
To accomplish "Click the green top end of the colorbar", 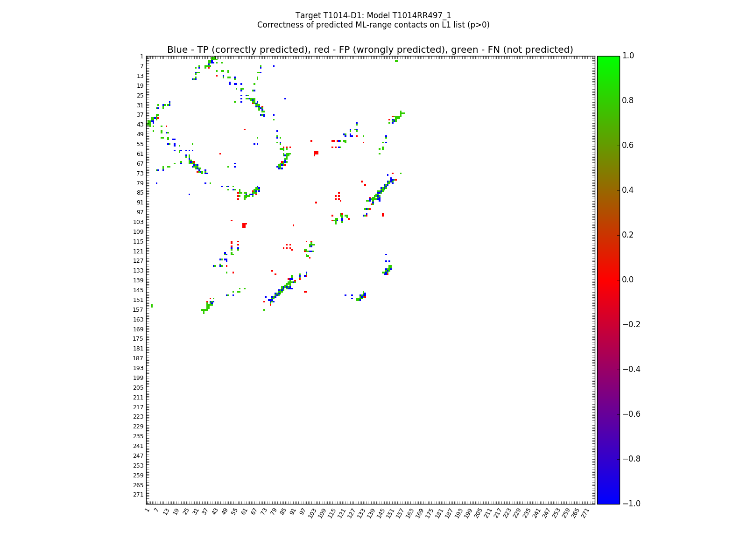I will [x=608, y=59].
